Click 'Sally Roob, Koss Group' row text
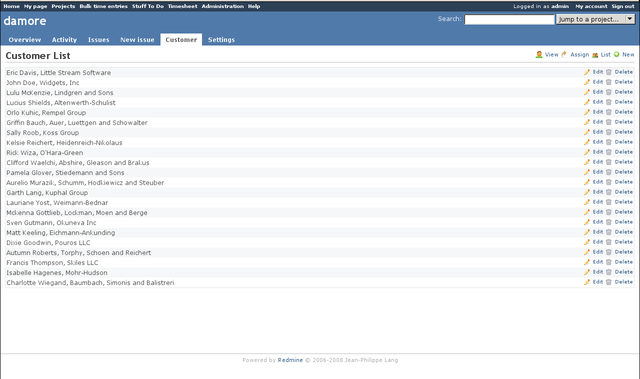This screenshot has width=640, height=379. tap(42, 133)
